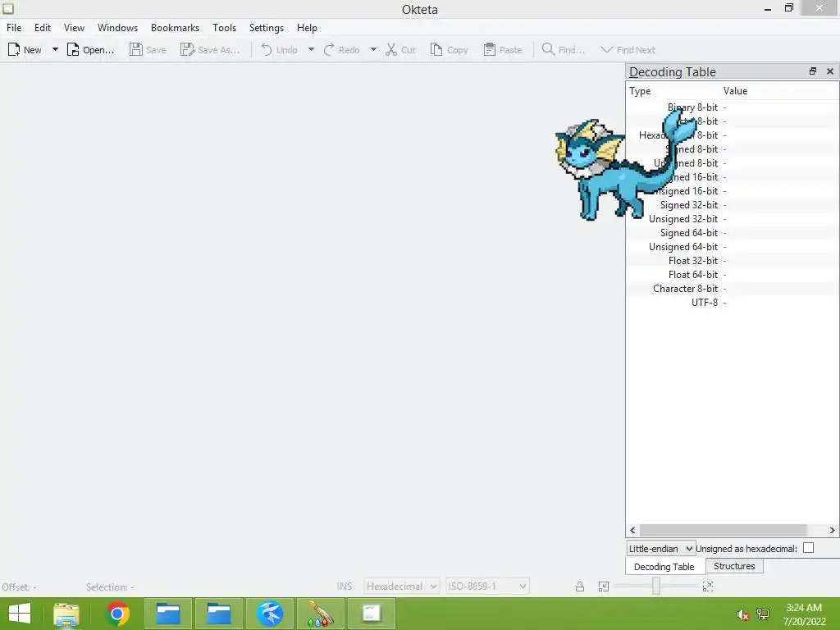Click the New document icon
Screen dimensions: 840x630
click(x=14, y=50)
